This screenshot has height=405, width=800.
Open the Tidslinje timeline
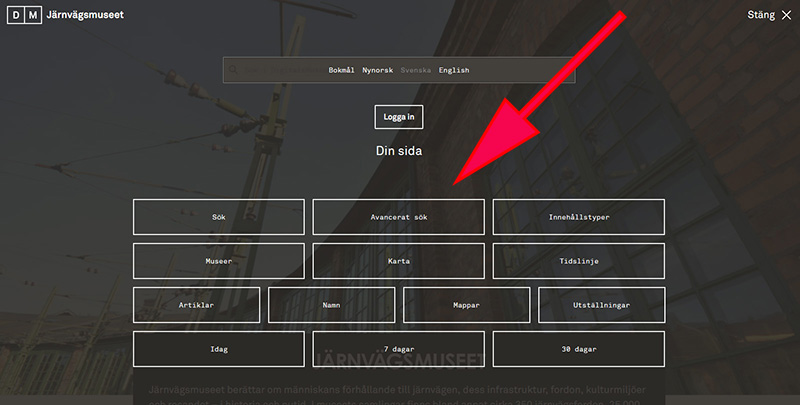coord(579,261)
